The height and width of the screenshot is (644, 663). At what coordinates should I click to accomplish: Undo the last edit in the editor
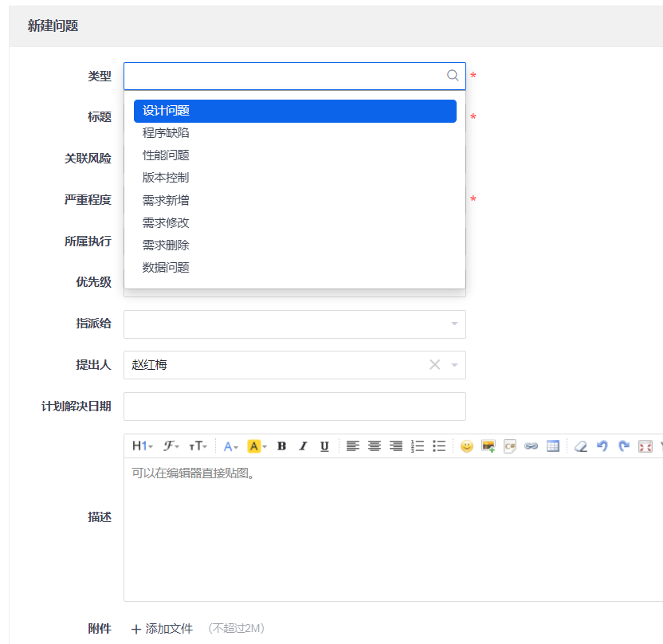pyautogui.click(x=602, y=446)
